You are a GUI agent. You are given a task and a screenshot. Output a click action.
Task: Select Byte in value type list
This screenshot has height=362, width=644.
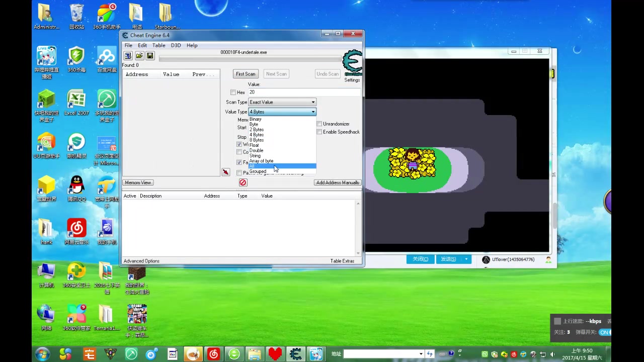(x=282, y=124)
